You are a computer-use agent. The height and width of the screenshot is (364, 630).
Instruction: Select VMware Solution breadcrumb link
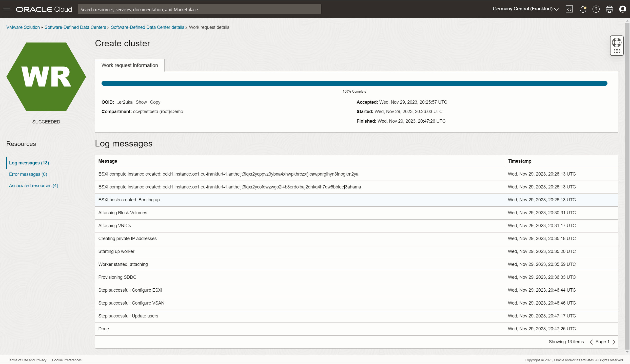pos(23,27)
